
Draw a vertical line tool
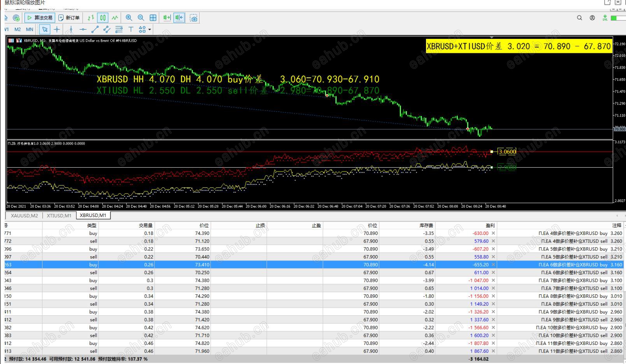pyautogui.click(x=71, y=29)
